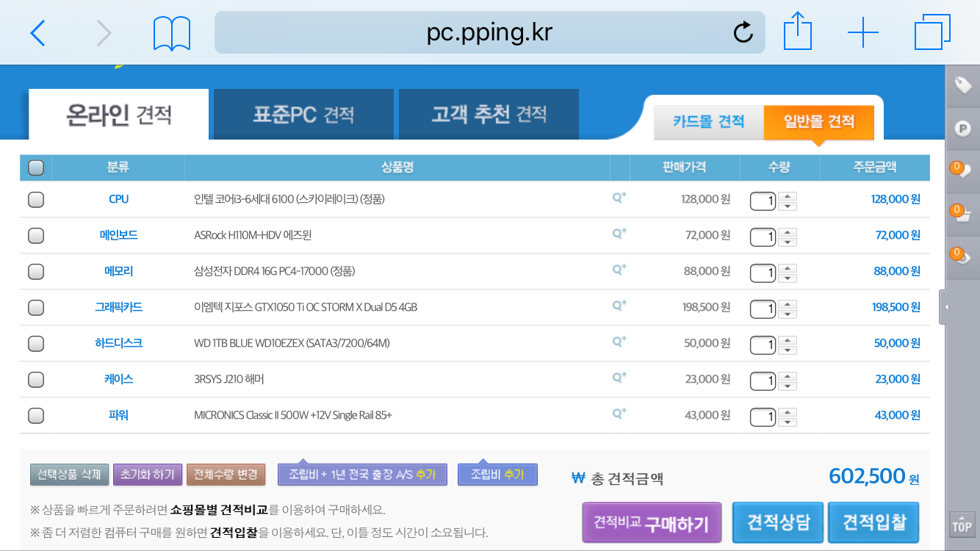Screen dimensions: 980x551
Task: Show all open Safari tabs
Action: (933, 33)
